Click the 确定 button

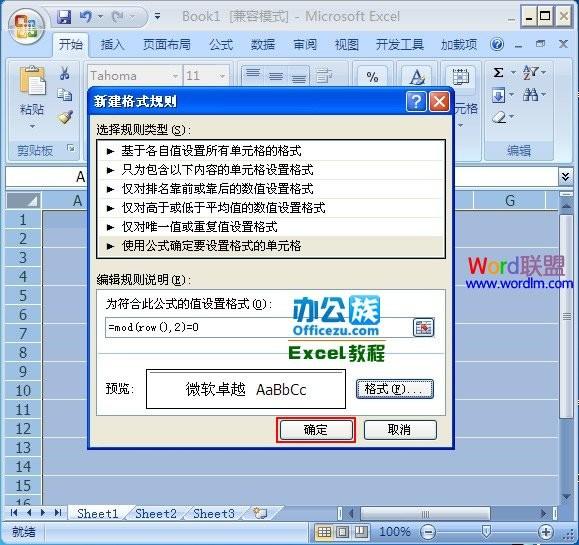coord(316,430)
